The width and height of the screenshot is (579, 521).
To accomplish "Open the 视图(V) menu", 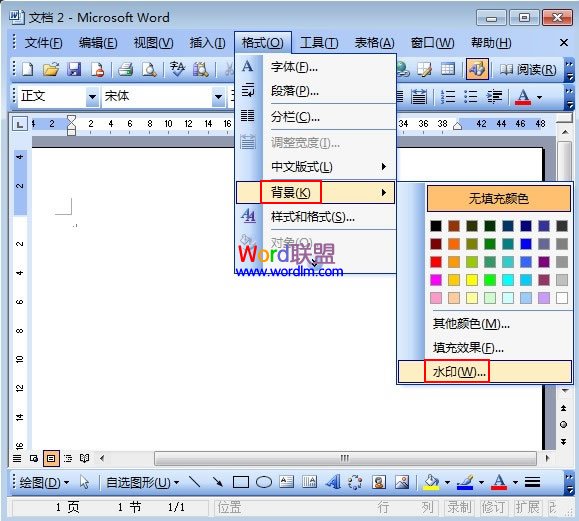I will click(153, 43).
